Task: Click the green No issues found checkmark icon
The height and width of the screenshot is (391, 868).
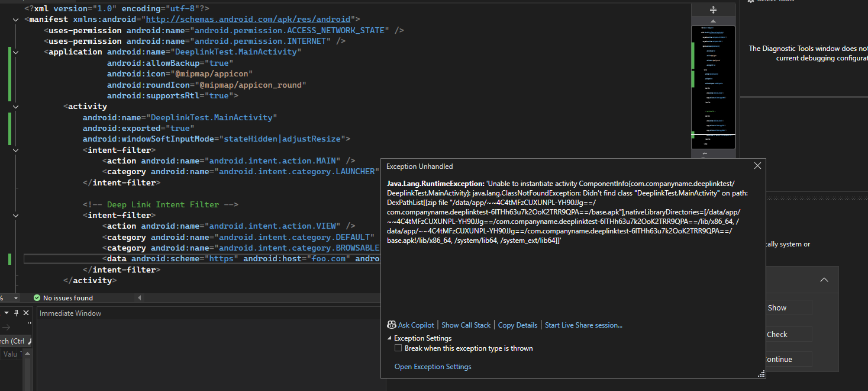Action: (x=37, y=298)
